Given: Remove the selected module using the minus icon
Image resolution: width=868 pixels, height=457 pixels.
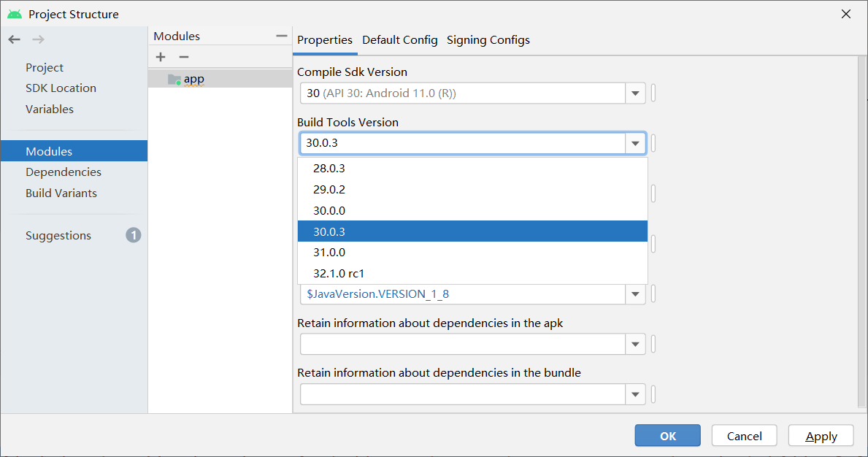Looking at the screenshot, I should coord(183,57).
